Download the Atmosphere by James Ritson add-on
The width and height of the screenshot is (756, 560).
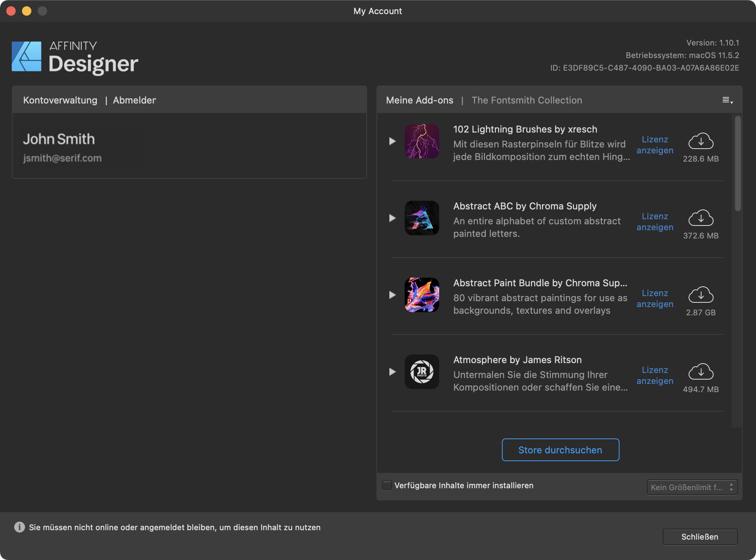[701, 372]
